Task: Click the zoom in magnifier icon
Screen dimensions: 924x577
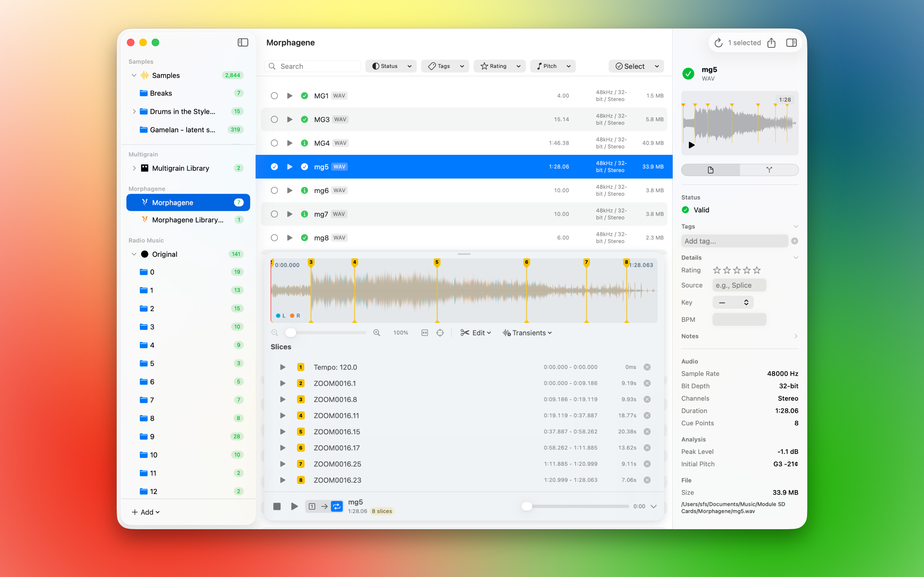Action: pyautogui.click(x=376, y=333)
